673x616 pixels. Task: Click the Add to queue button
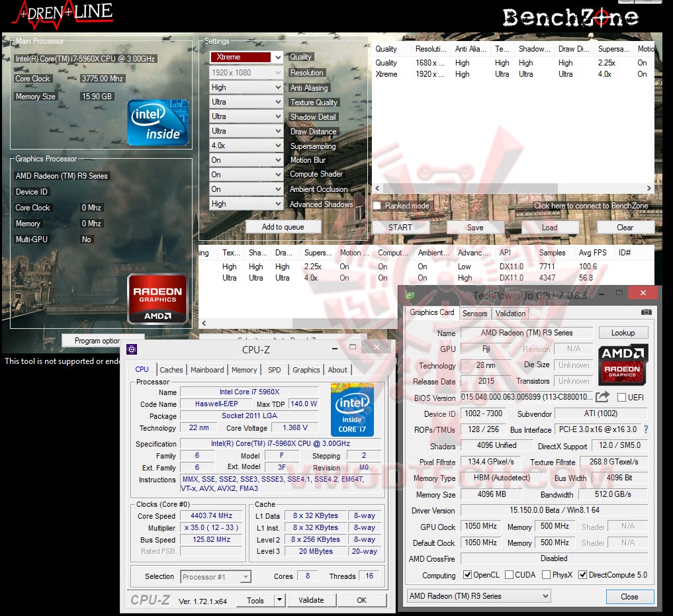pos(283,227)
